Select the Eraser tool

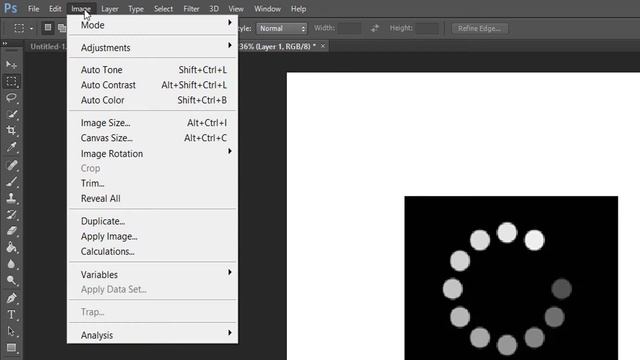tap(11, 231)
